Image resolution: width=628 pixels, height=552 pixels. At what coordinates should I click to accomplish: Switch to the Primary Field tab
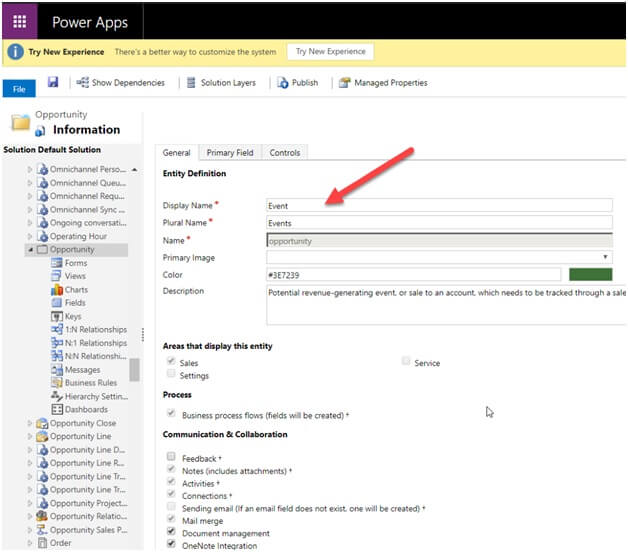229,153
